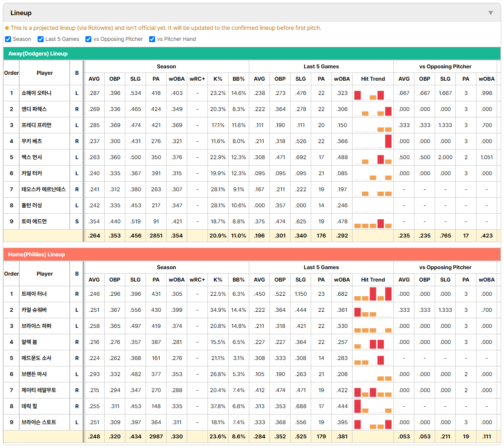Screen dimensions: 504x448
Task: Select 브라이스 하퍼 in the Phillies lineup
Action: click(x=36, y=326)
